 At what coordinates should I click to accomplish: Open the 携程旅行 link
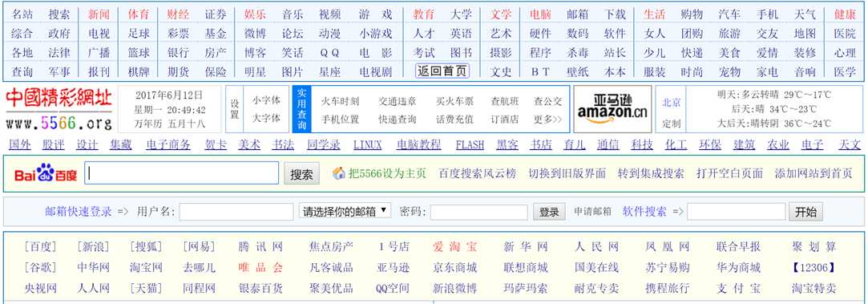coord(668,289)
